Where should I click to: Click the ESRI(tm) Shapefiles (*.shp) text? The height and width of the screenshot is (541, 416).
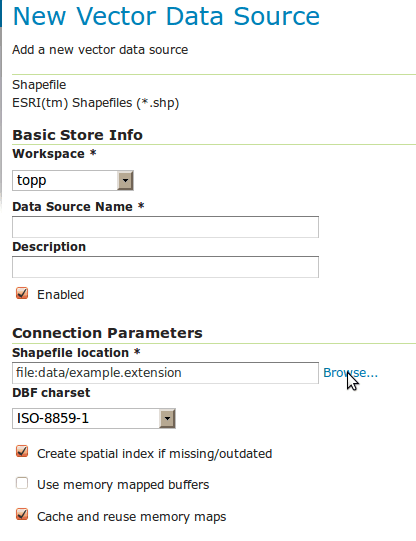tap(96, 103)
